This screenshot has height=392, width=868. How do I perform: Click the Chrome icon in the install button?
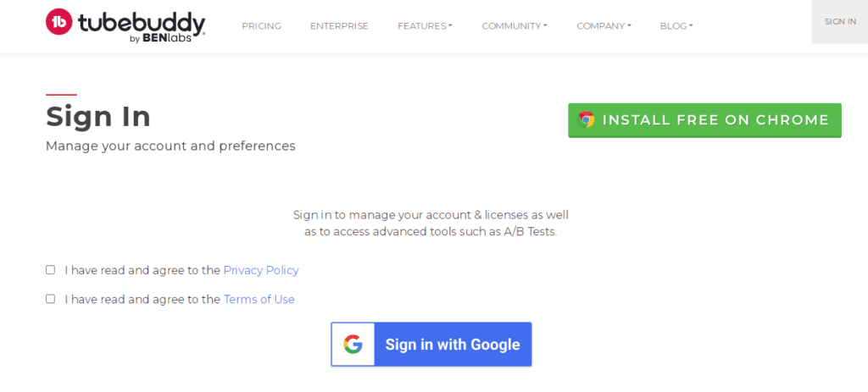point(586,120)
